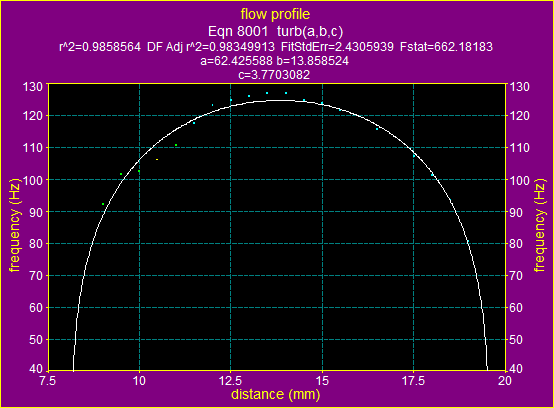Viewport: 554px width, 408px height.
Task: Click the Fstat=662.18183 value
Action: [x=446, y=47]
